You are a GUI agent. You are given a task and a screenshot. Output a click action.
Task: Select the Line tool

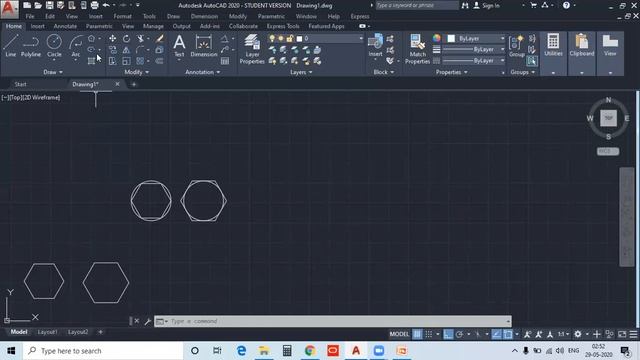coord(10,45)
